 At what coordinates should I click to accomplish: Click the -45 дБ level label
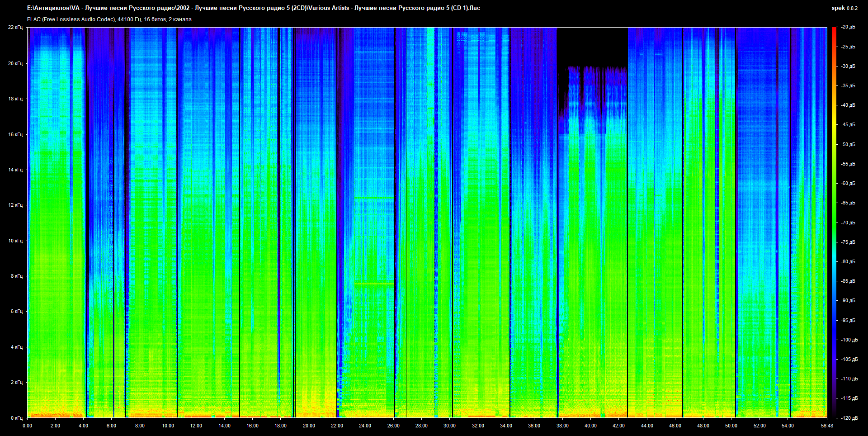click(x=848, y=124)
